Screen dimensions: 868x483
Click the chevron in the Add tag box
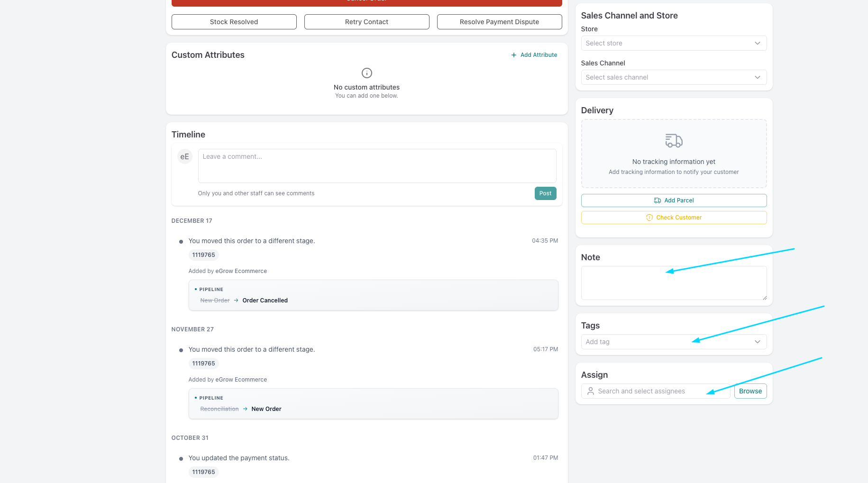coord(758,342)
